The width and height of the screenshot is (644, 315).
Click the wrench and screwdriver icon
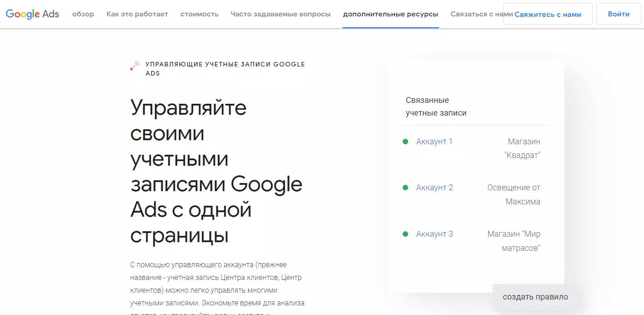[x=135, y=66]
